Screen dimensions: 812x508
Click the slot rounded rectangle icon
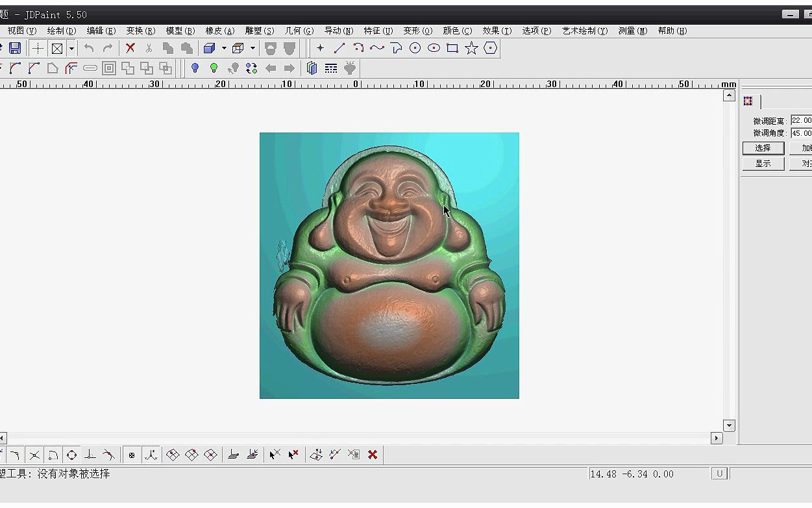[90, 68]
